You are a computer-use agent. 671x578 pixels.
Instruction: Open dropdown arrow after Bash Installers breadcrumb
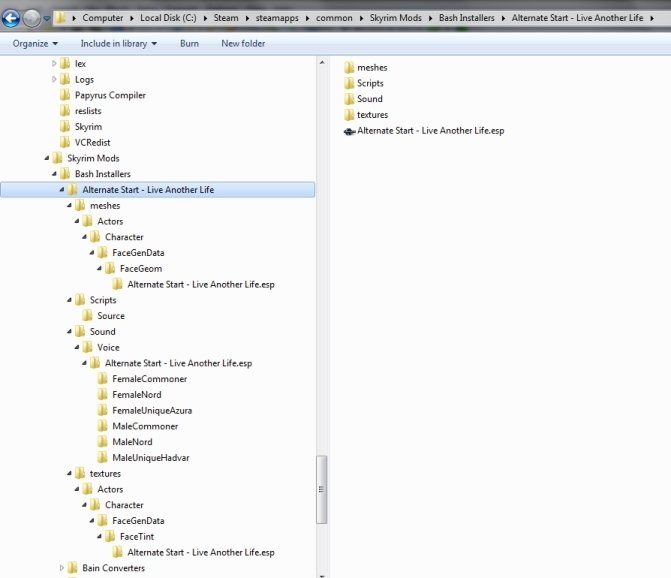click(x=503, y=18)
